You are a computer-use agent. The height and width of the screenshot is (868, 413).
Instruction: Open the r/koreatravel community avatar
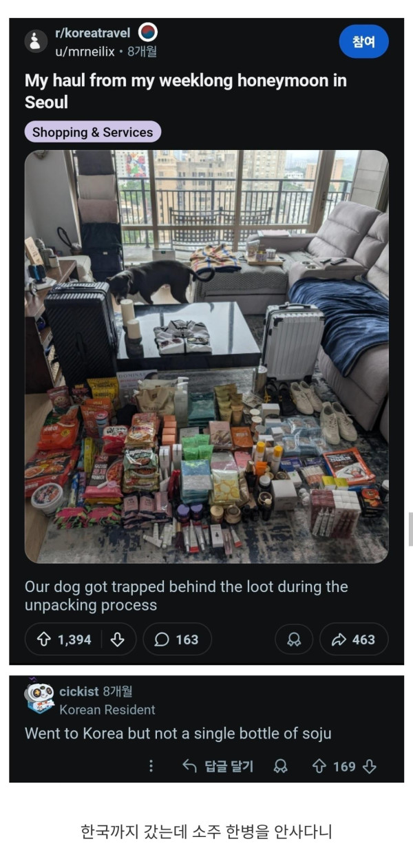pos(36,41)
